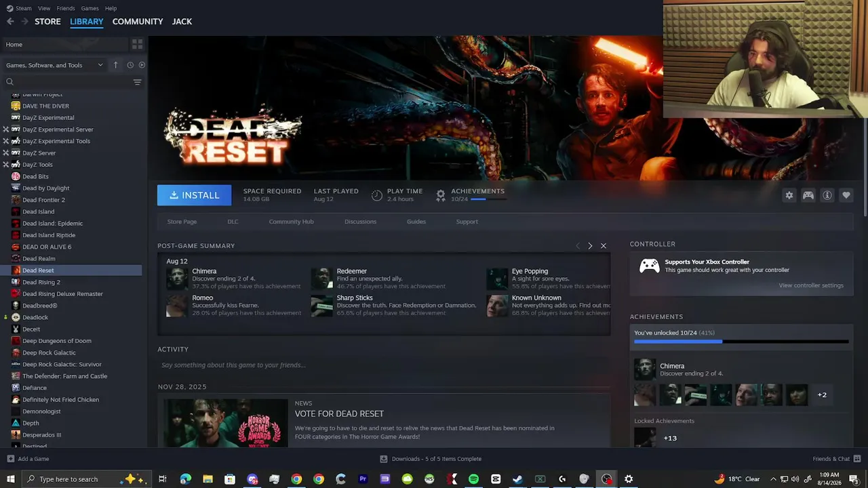
Task: Open the Help menu
Action: 111,8
